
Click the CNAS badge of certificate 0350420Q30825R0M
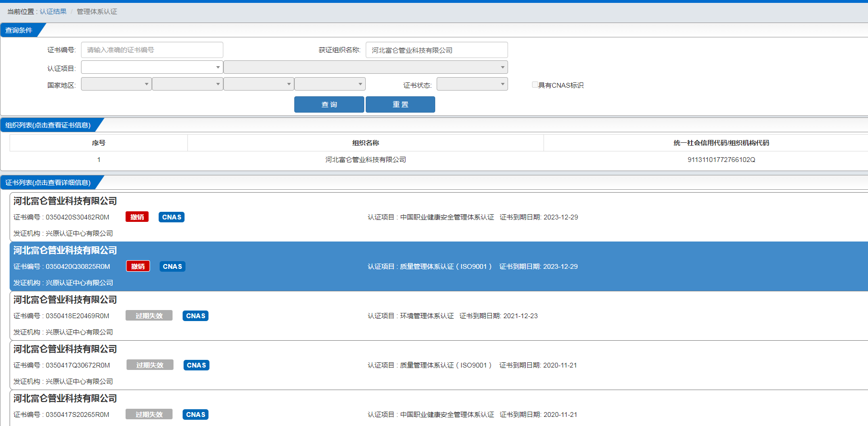coord(173,266)
